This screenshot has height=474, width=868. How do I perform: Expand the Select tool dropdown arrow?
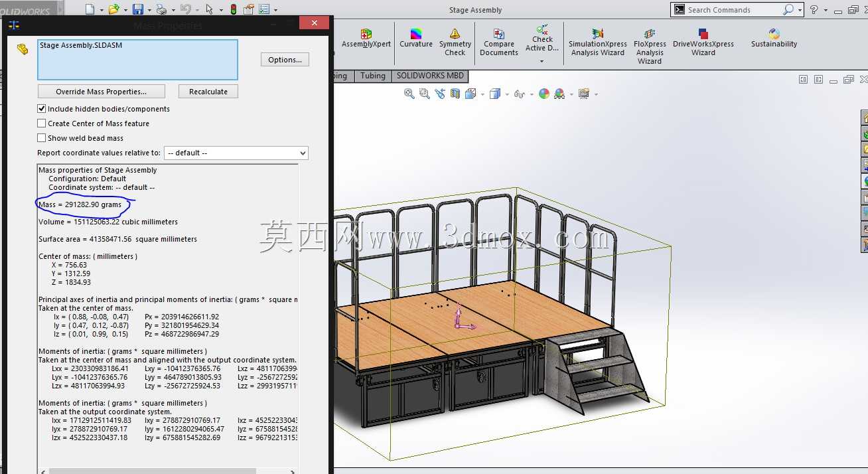(220, 10)
